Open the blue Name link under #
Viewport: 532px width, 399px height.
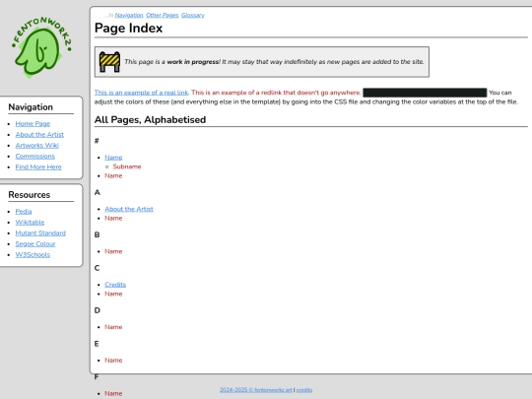point(113,158)
